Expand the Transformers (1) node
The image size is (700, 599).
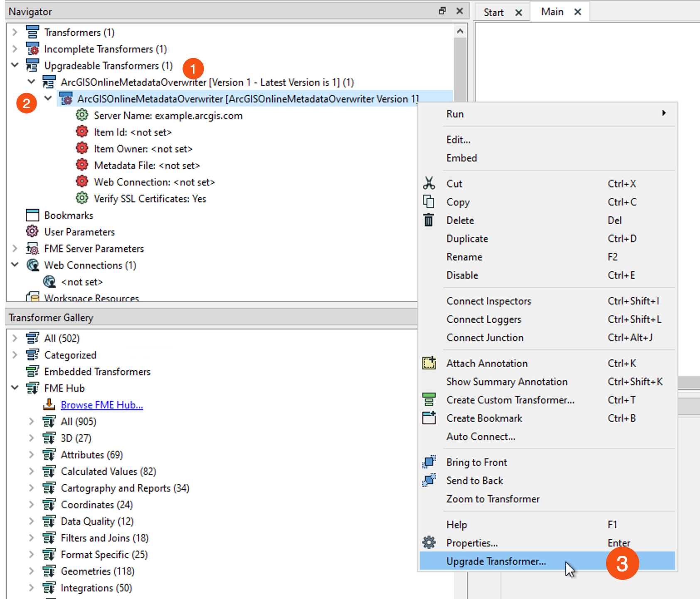[15, 32]
